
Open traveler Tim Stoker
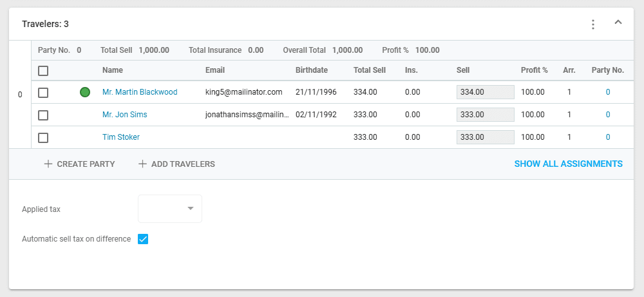[121, 137]
